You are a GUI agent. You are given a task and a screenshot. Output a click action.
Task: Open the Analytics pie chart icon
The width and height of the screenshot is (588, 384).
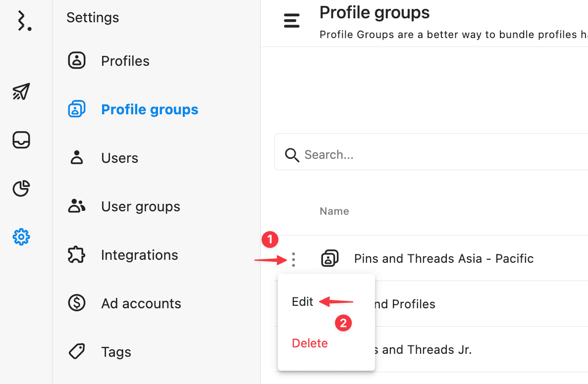(x=21, y=189)
